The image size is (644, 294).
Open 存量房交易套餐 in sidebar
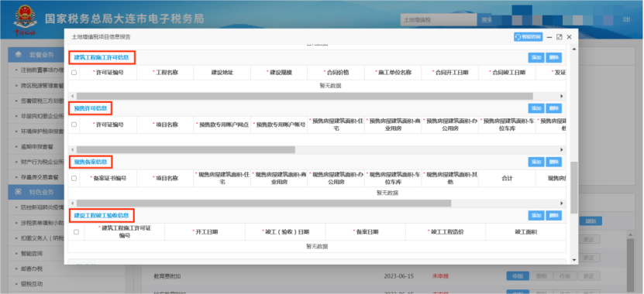[40, 177]
